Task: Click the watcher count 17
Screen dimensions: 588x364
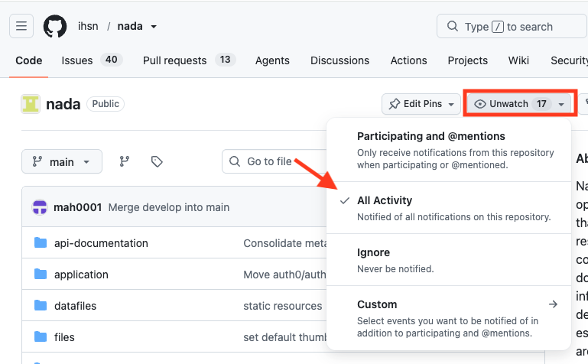Action: [x=541, y=104]
